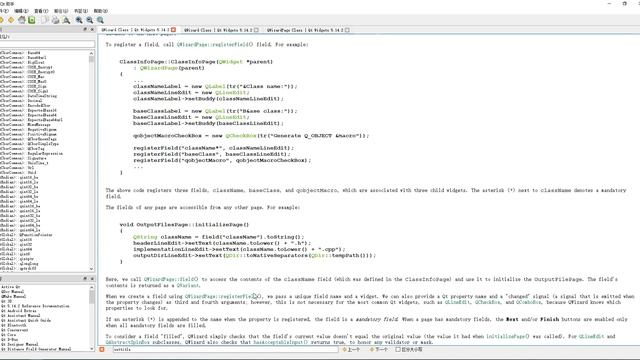The image size is (640, 360).
Task: Close the QWizardPage Class tab
Action: pos(347,30)
